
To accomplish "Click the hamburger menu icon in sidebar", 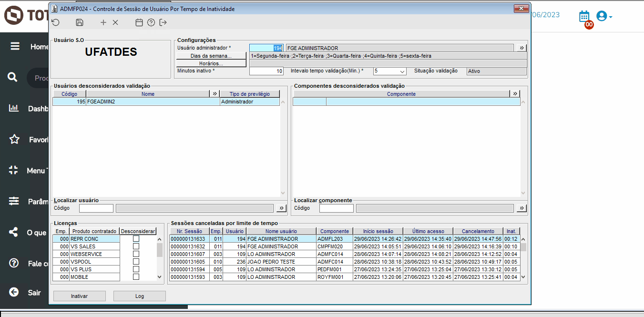I will pyautogui.click(x=15, y=46).
